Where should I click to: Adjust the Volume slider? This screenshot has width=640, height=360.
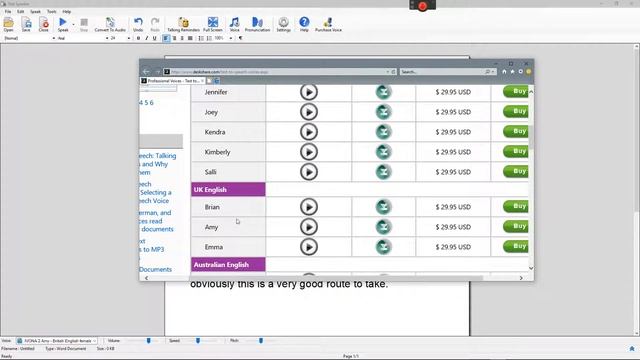click(x=149, y=340)
